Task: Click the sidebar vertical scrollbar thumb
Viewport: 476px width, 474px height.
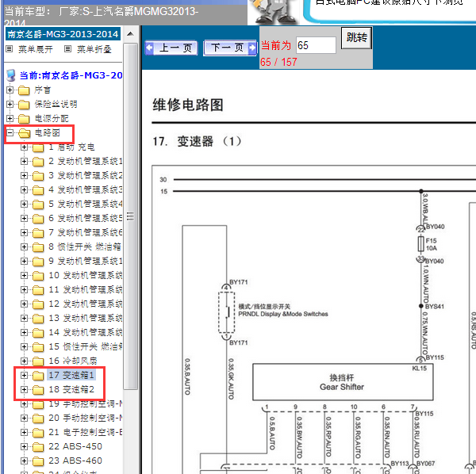Action: pos(131,216)
